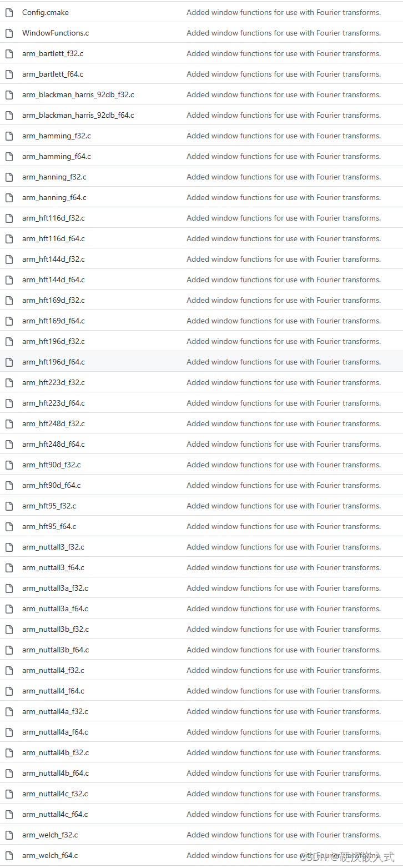The height and width of the screenshot is (868, 403).
Task: Click the file icon beside arm_nuttall3_f32.c
Action: [9, 547]
